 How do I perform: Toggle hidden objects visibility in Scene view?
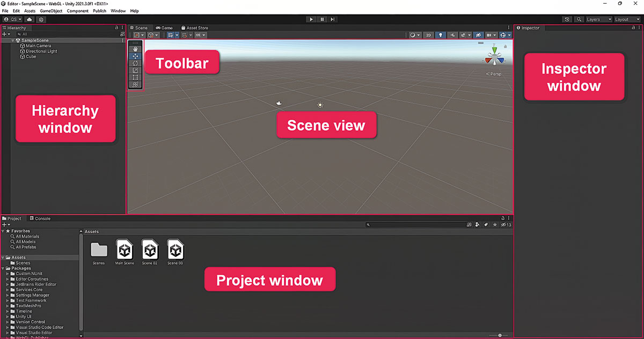[478, 35]
